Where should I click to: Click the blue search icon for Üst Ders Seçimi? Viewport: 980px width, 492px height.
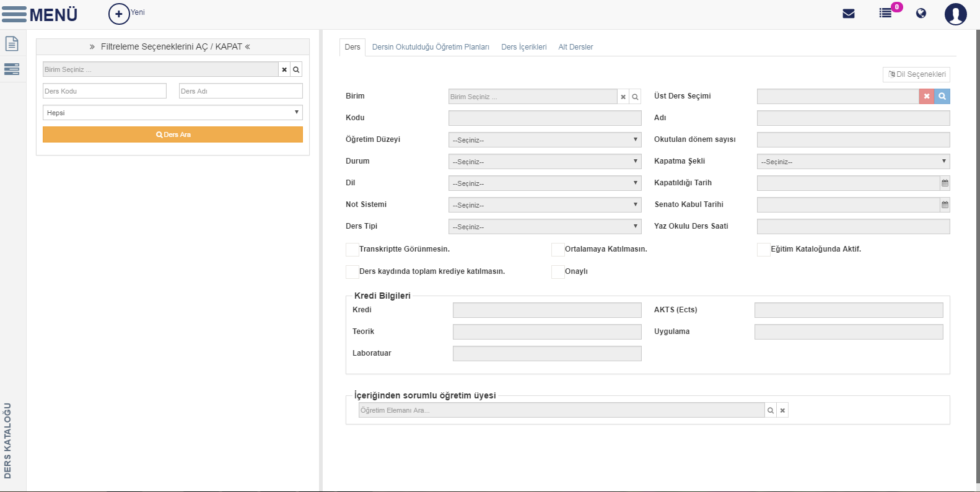942,96
